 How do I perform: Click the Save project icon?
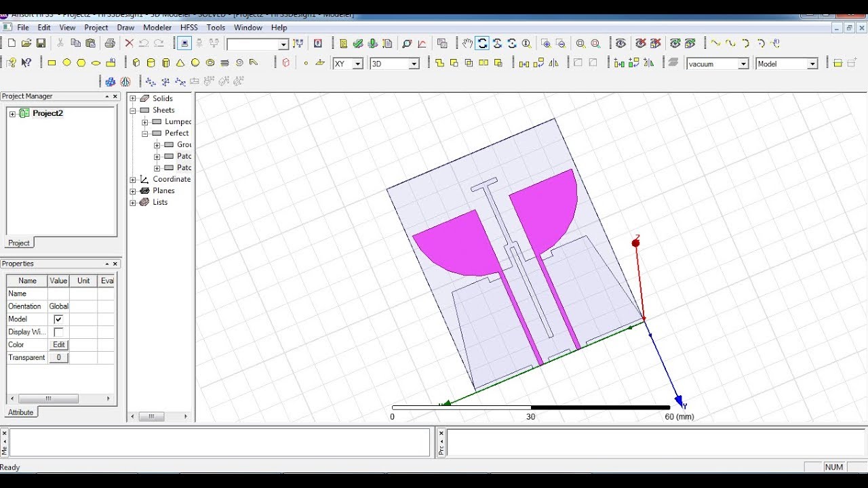click(x=41, y=43)
